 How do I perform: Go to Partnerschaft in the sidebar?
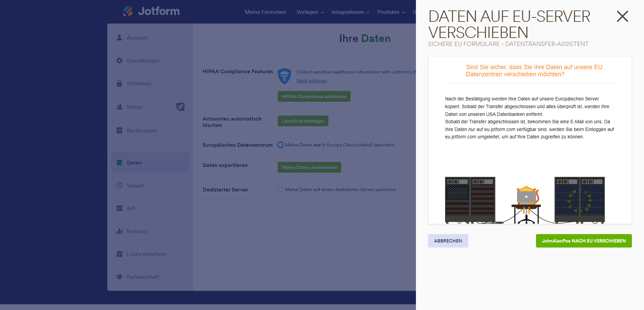tap(150, 277)
